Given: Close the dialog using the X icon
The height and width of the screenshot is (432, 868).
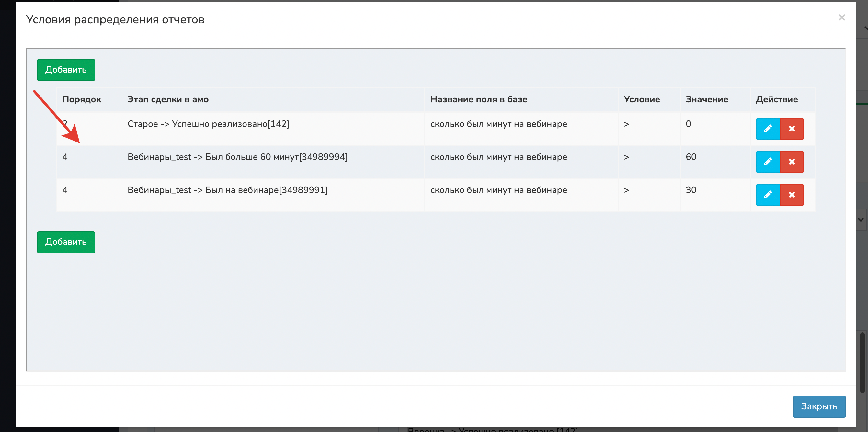Looking at the screenshot, I should [x=841, y=17].
